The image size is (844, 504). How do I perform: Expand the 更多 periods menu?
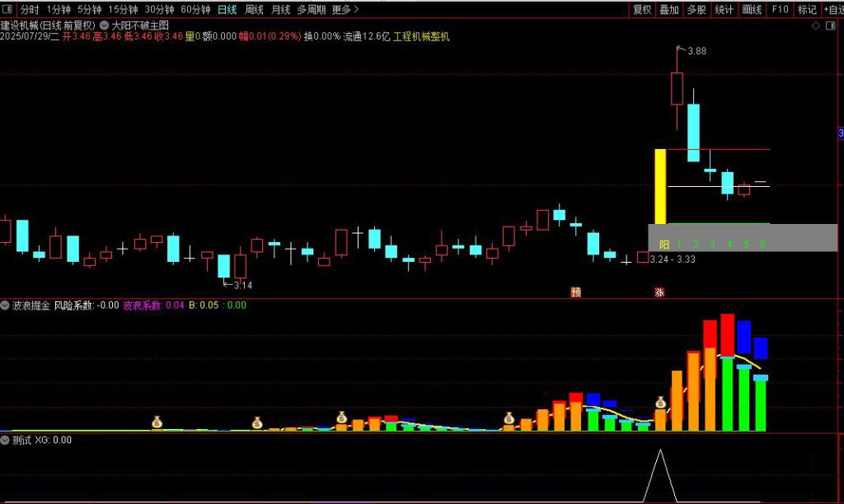[x=345, y=10]
